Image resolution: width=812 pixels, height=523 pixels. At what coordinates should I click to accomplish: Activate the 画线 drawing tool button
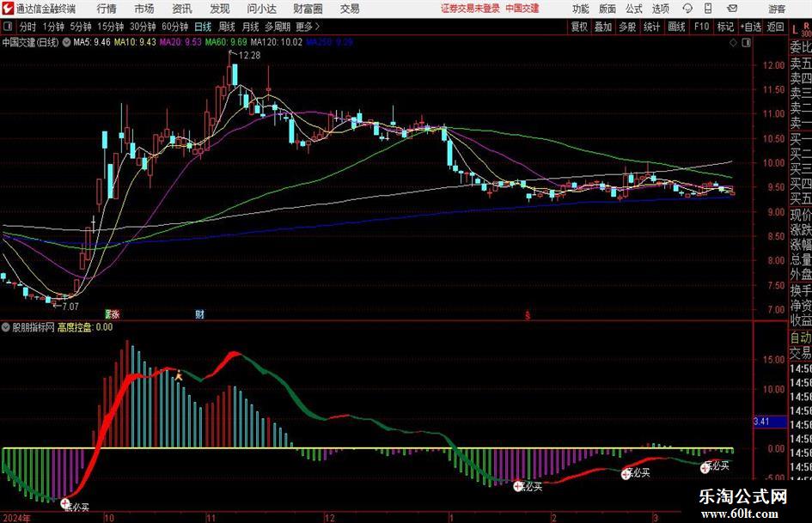click(676, 27)
